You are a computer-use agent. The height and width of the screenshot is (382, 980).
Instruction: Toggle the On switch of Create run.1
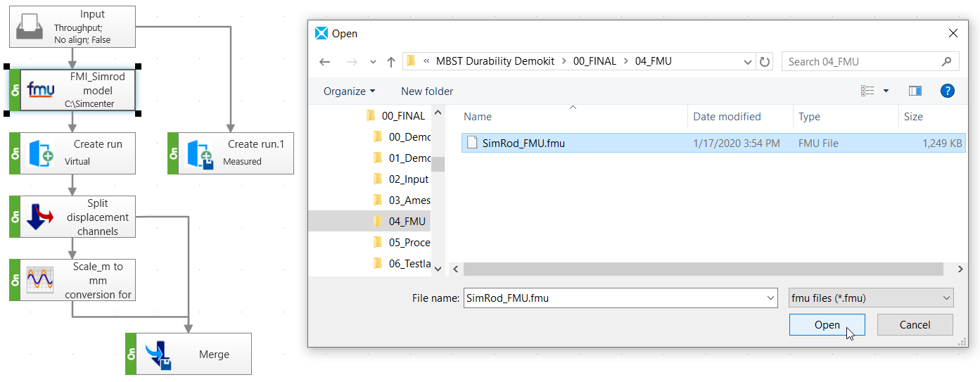(x=173, y=153)
